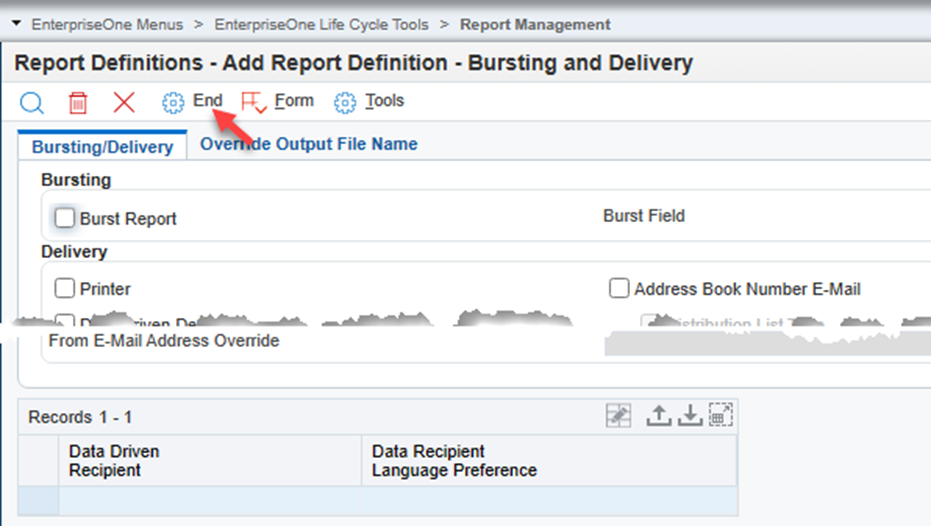Click the End toolbar button
This screenshot has height=526, width=931.
(208, 100)
